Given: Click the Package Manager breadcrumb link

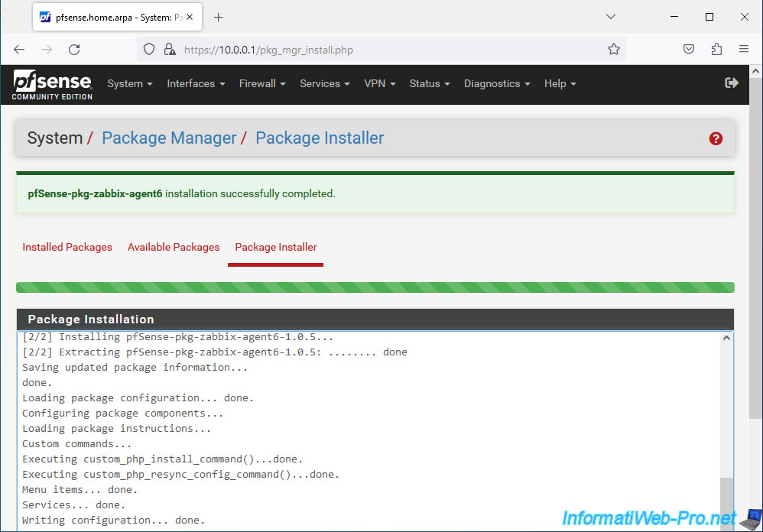Looking at the screenshot, I should click(x=169, y=138).
